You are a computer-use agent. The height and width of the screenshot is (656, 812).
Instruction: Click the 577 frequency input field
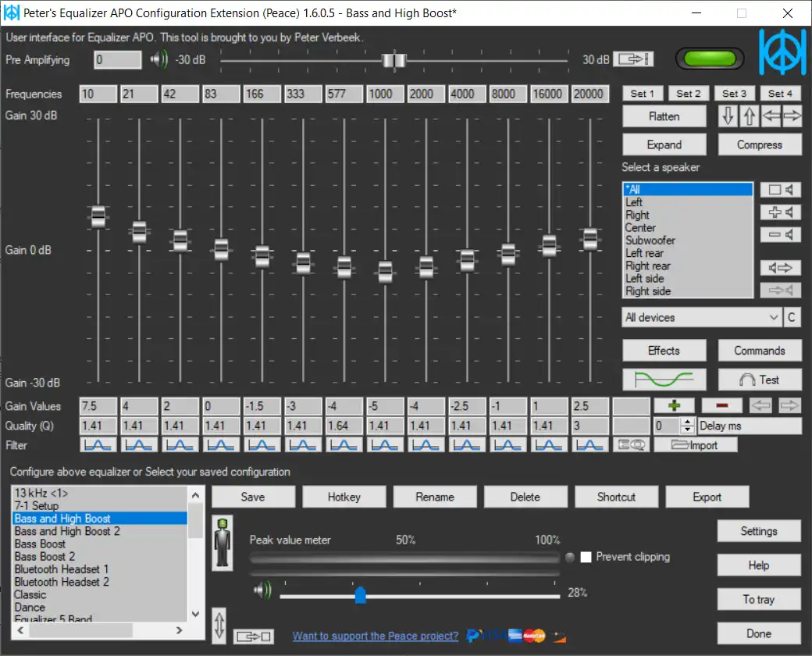[x=344, y=94]
